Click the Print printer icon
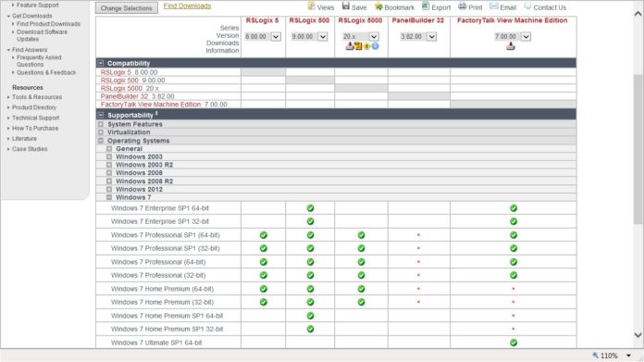This screenshot has width=644, height=362. [x=462, y=6]
